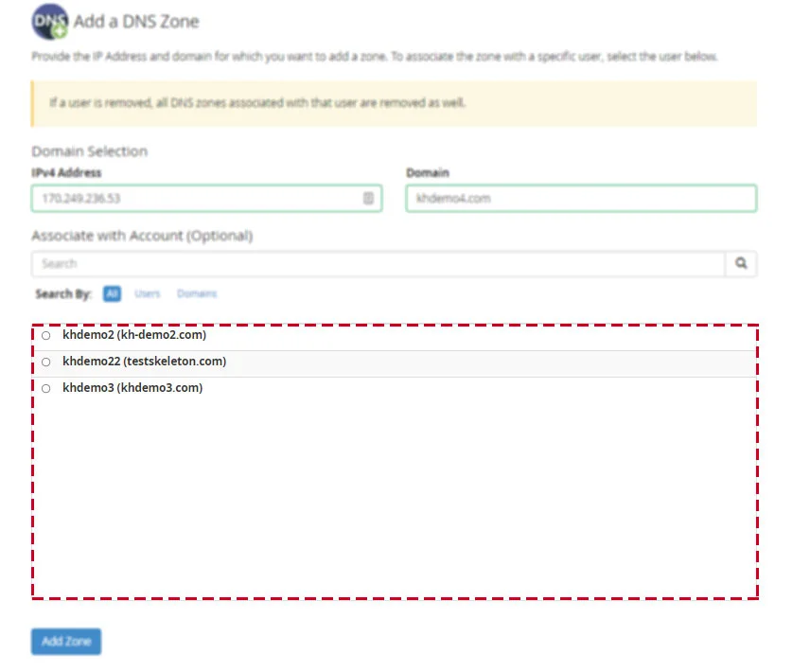Select the khdemo3 (khdemo3.com) radio button
The height and width of the screenshot is (672, 810).
(46, 388)
